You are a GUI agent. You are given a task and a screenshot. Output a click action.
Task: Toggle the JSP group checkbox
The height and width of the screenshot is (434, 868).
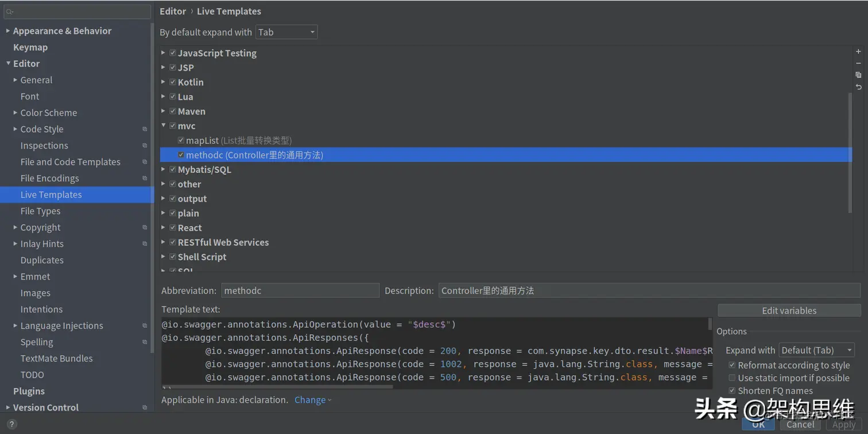pos(172,67)
